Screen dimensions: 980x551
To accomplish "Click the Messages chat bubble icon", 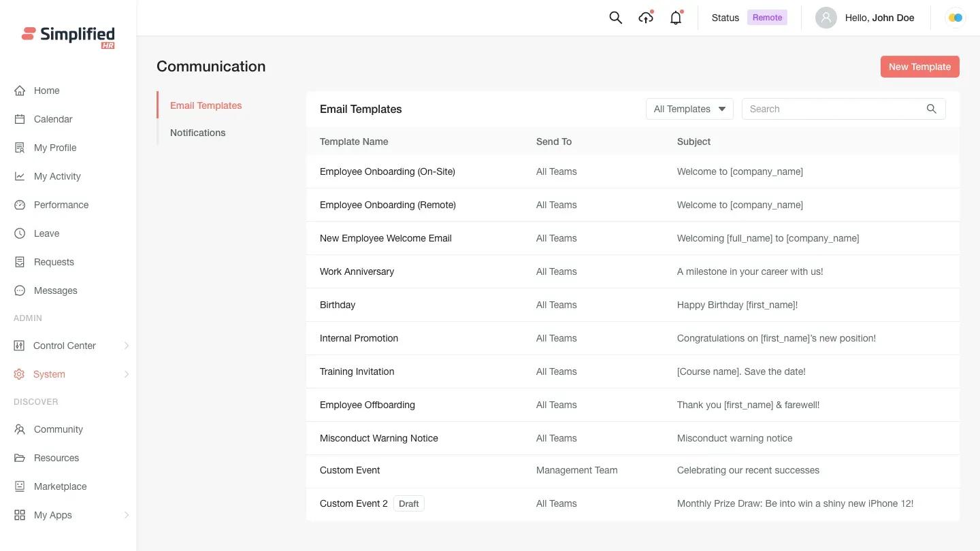I will coord(20,290).
